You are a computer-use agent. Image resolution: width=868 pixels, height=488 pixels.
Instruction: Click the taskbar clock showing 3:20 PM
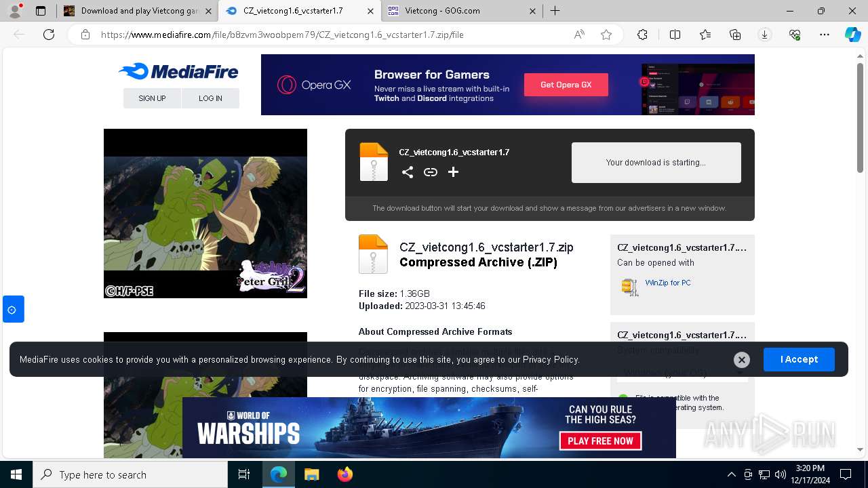[809, 474]
